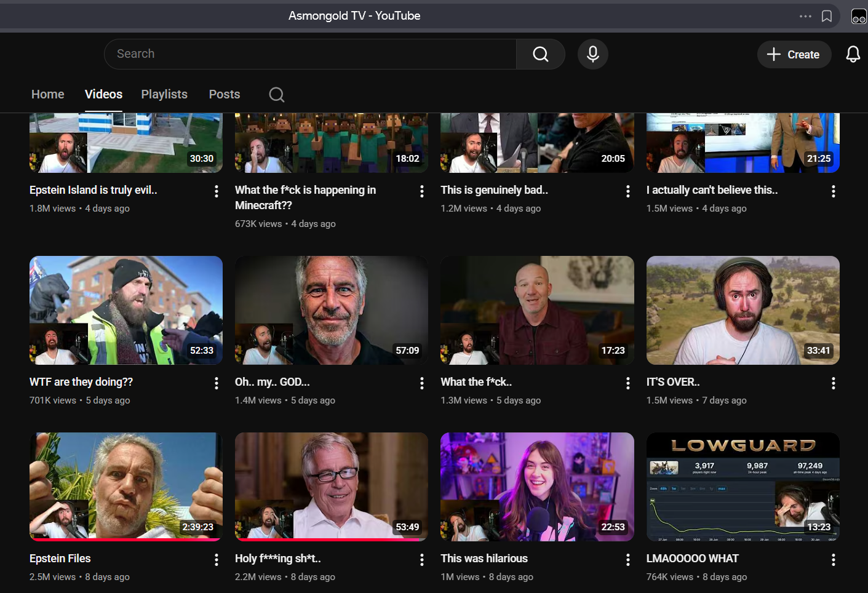Play the 2:39:23 video thumbnail
This screenshot has width=868, height=593.
(x=126, y=487)
